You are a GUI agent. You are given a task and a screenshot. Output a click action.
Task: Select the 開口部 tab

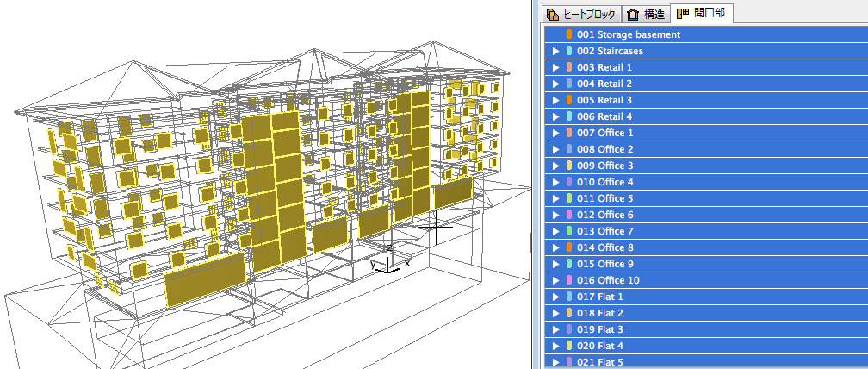coord(701,13)
